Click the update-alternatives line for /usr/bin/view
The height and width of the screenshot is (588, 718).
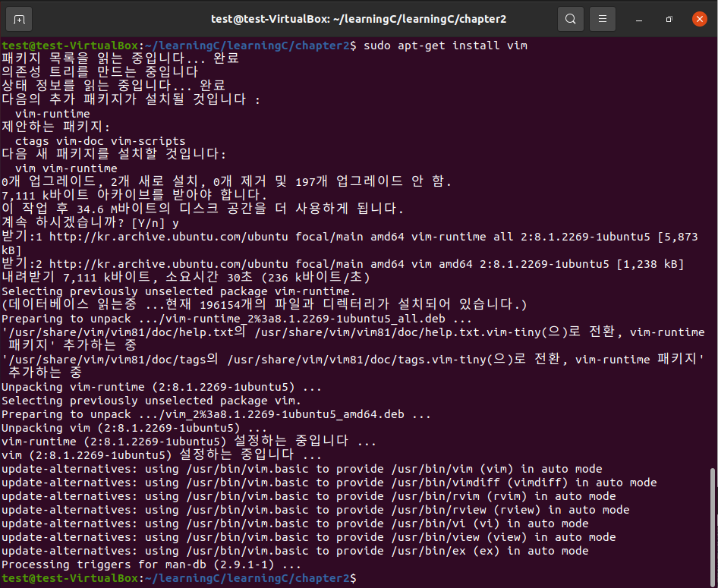click(309, 537)
